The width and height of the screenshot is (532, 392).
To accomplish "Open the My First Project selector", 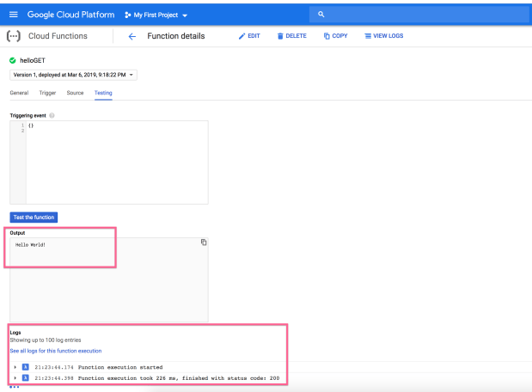I will pos(156,15).
